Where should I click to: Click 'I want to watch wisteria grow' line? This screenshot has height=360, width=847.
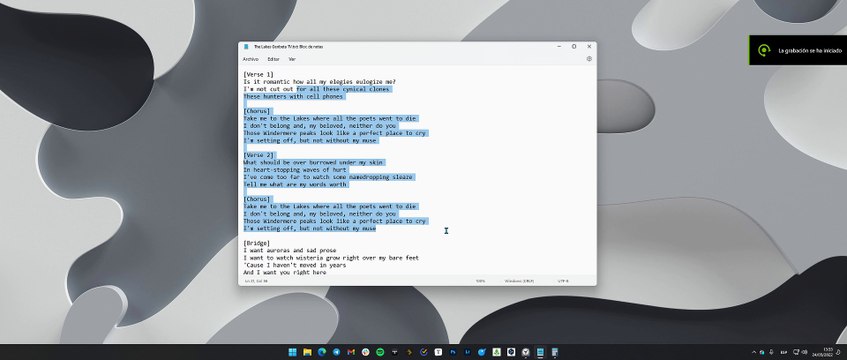click(x=331, y=258)
